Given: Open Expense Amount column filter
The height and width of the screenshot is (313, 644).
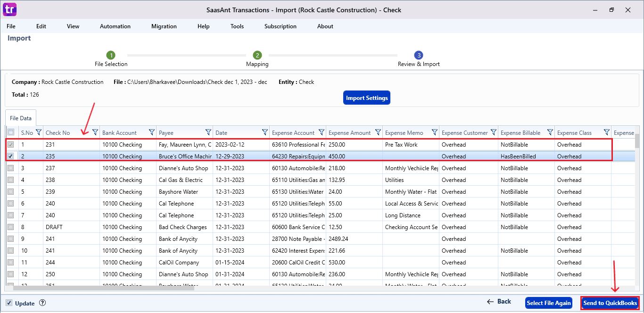Looking at the screenshot, I should [x=378, y=132].
